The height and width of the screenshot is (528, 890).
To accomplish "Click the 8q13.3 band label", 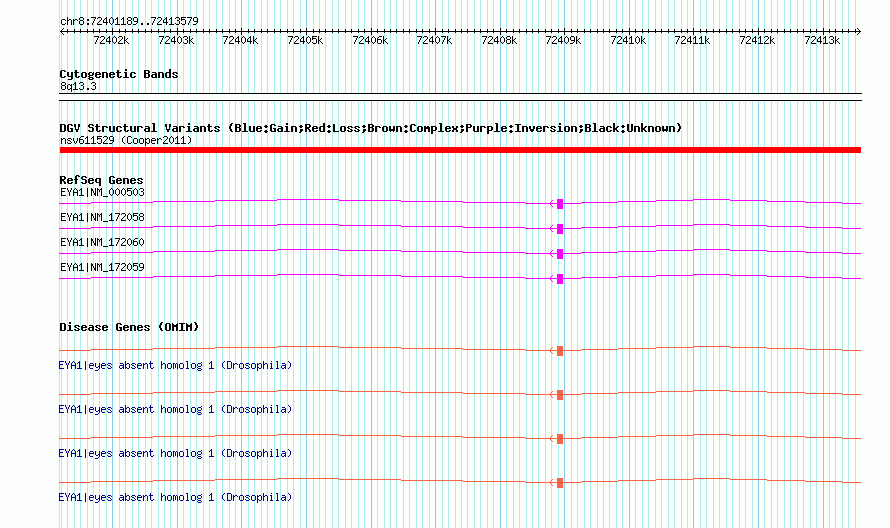I will tap(78, 86).
